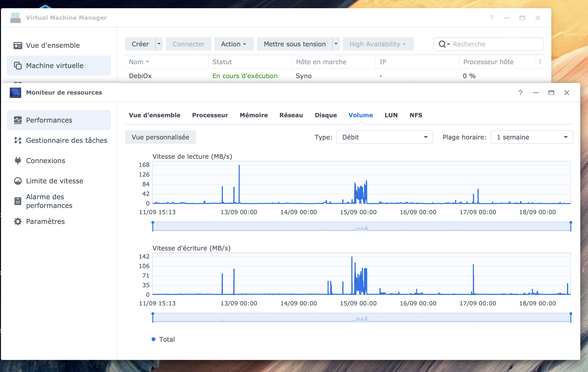Expand the Action menu button

pos(234,44)
